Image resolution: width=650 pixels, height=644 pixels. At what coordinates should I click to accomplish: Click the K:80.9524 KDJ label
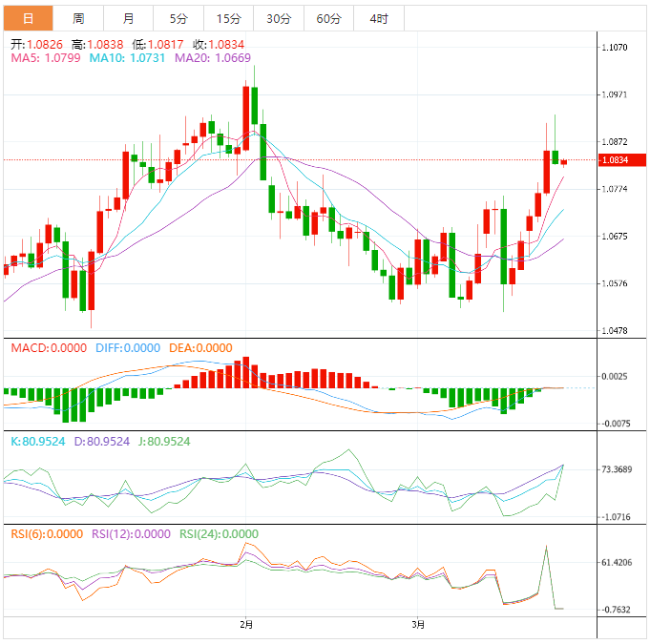[37, 442]
